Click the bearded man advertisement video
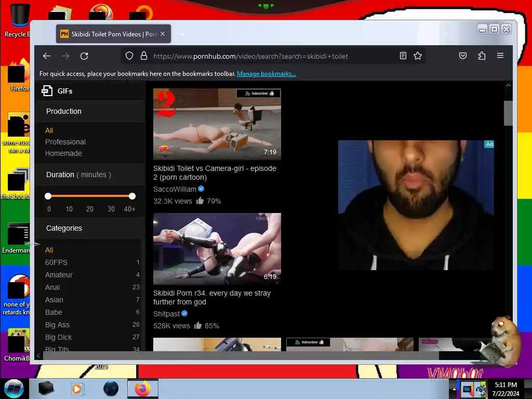The width and height of the screenshot is (532, 399). [x=416, y=205]
